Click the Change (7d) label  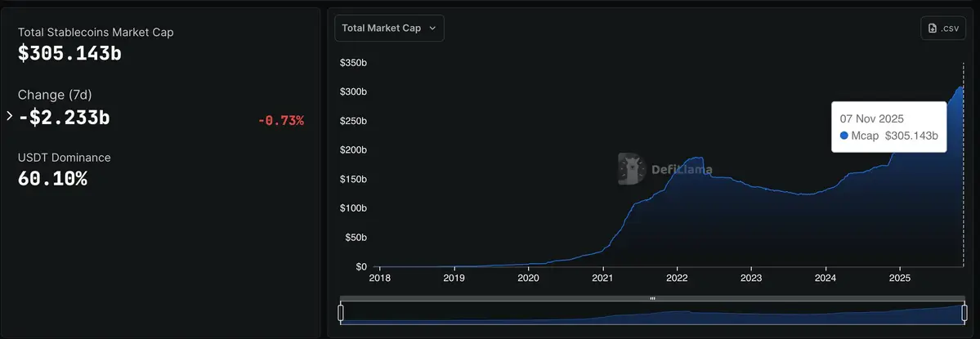point(55,95)
